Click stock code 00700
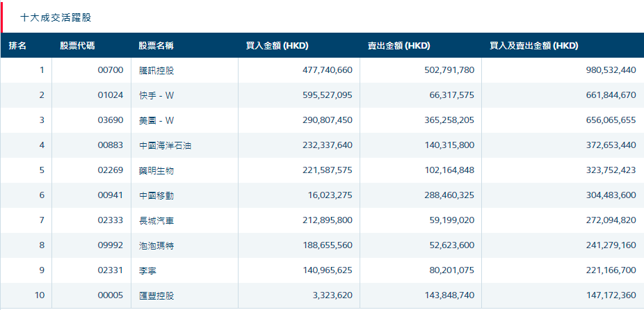 (x=111, y=70)
